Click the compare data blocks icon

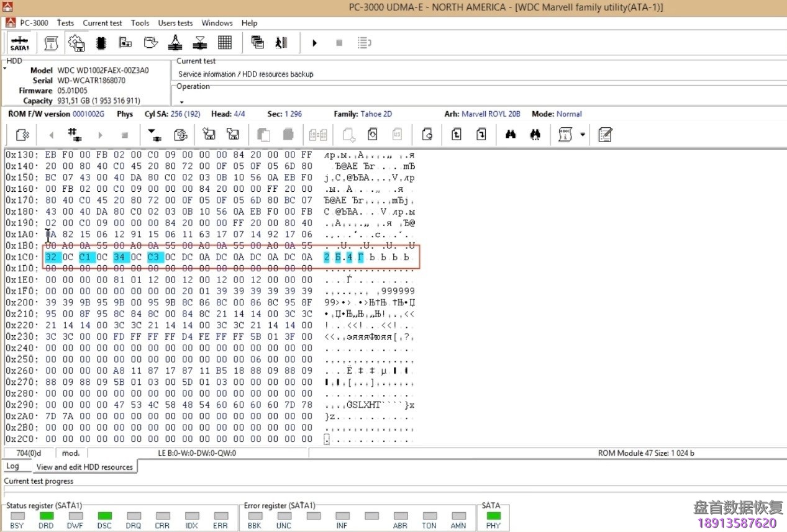pyautogui.click(x=318, y=135)
